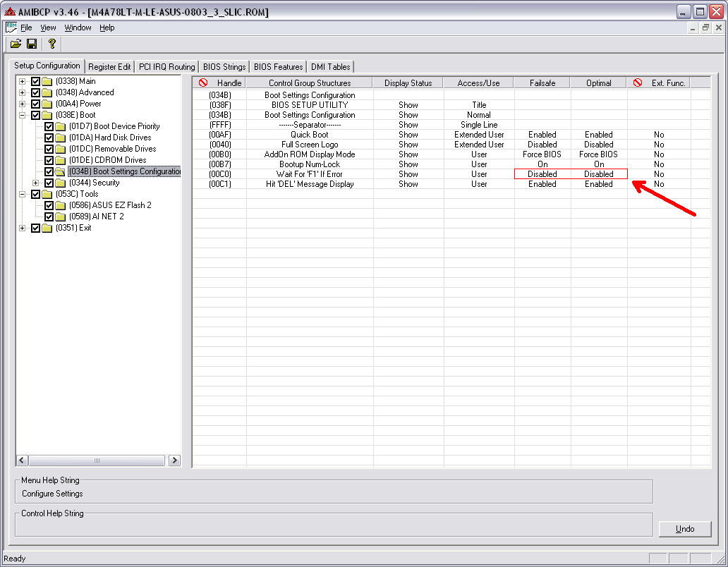The width and height of the screenshot is (728, 567).
Task: Open the View menu
Action: point(48,28)
